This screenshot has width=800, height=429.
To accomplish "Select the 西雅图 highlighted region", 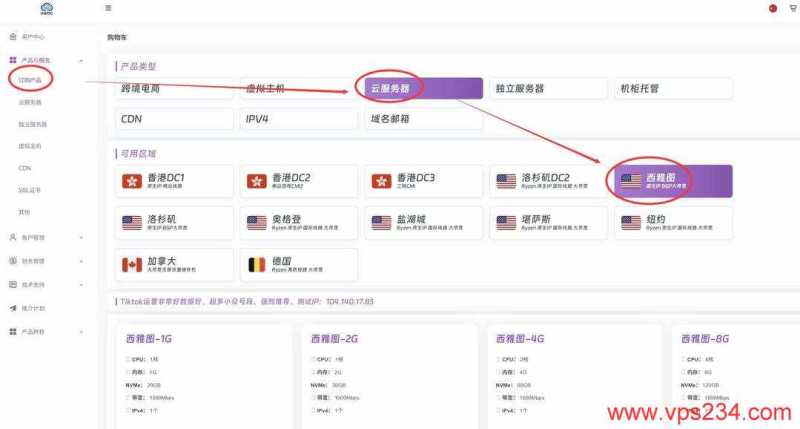I will (x=673, y=181).
